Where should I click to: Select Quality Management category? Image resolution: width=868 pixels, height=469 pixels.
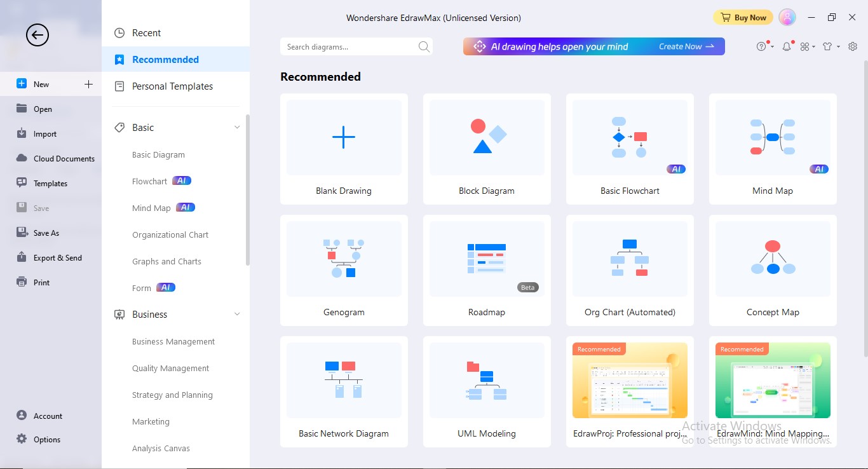[170, 368]
